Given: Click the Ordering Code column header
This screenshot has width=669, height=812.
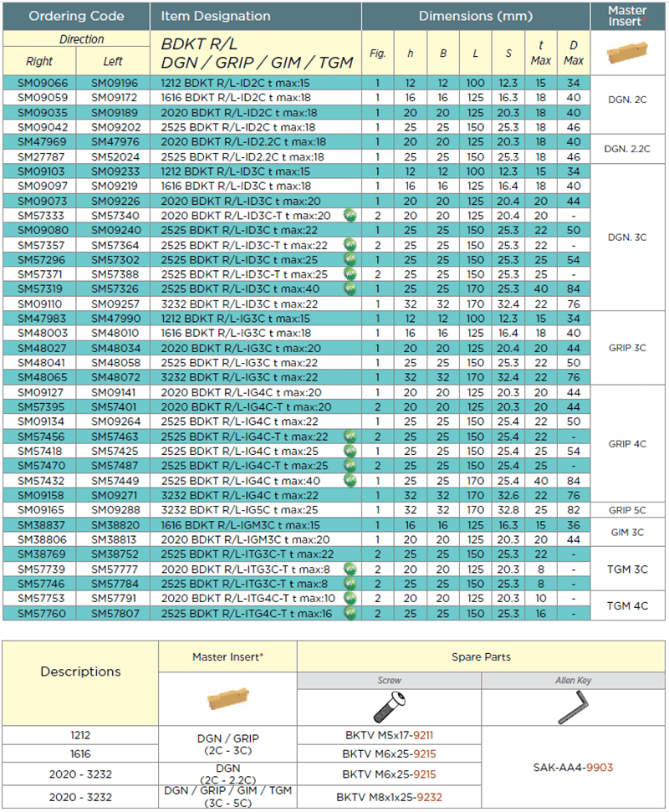Looking at the screenshot, I should [x=76, y=16].
